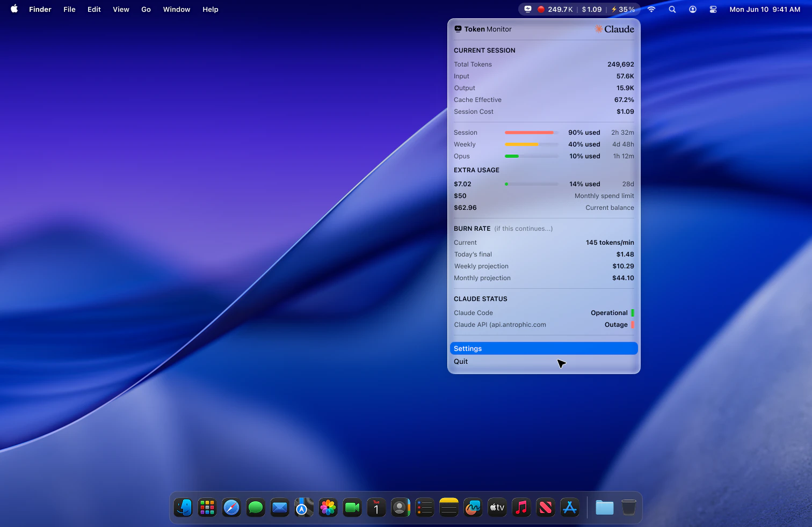Click the menu bar date and time
The image size is (812, 527).
(x=764, y=9)
